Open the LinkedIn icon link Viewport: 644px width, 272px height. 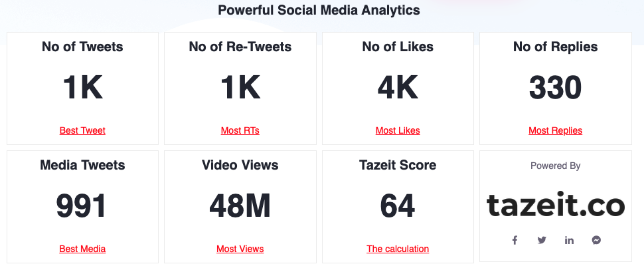[569, 240]
